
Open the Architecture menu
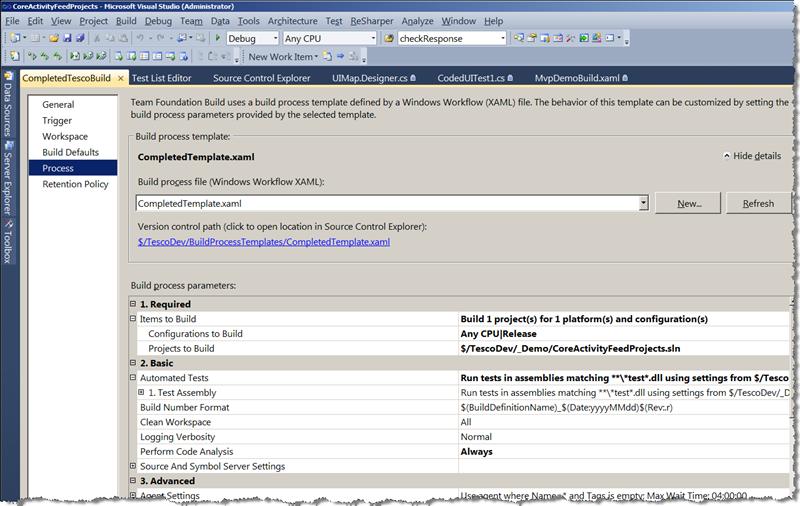(292, 21)
